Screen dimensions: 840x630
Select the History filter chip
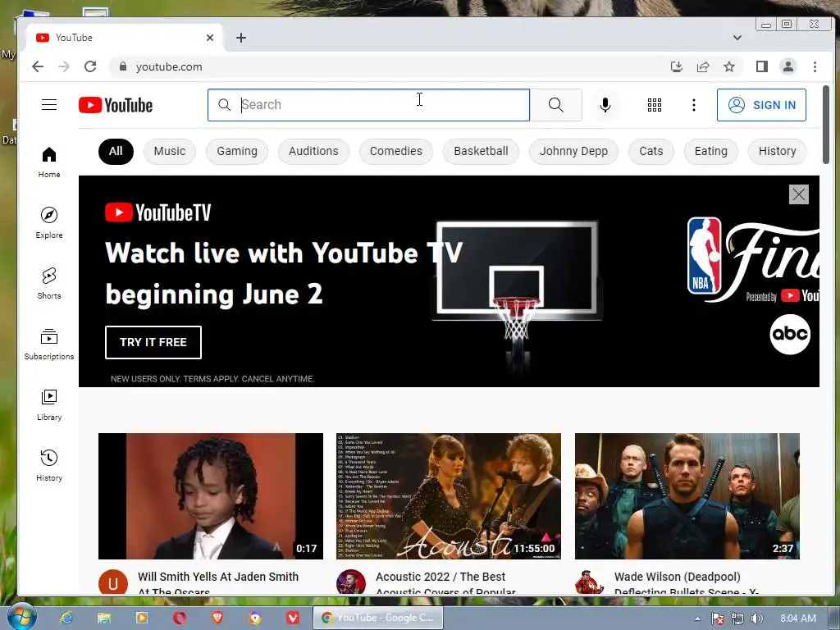[x=778, y=151]
